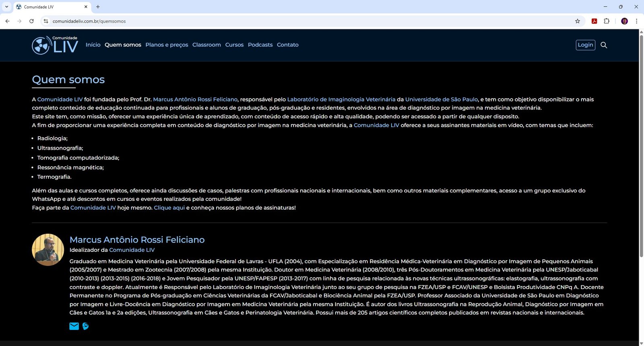644x346 pixels.
Task: Visit the Universidade de São Paulo link
Action: 442,99
